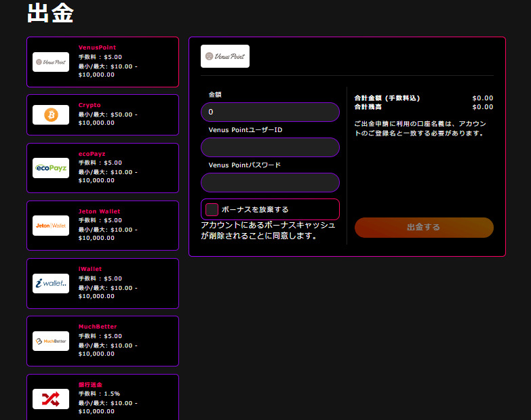Focus the Venus Pointユーザー ID field
The image size is (531, 420).
coord(270,147)
